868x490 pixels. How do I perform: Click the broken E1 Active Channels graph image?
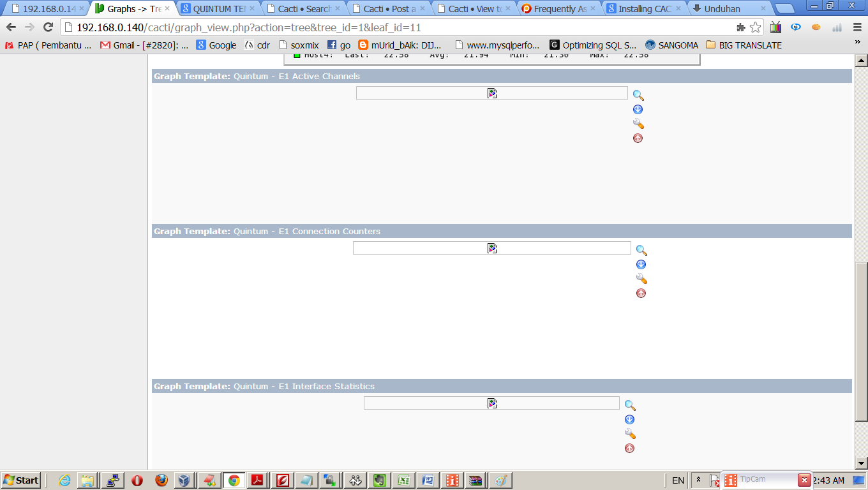coord(491,93)
